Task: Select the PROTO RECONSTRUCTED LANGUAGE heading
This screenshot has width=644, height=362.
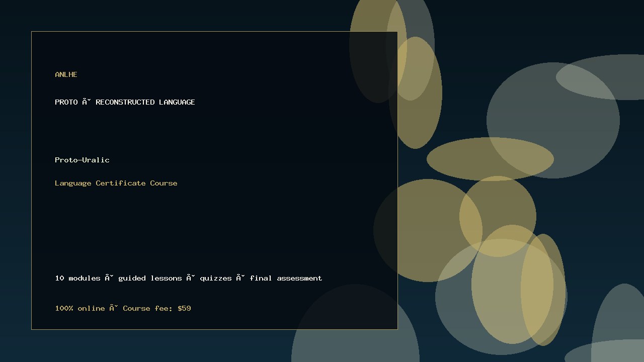Action: (x=125, y=102)
